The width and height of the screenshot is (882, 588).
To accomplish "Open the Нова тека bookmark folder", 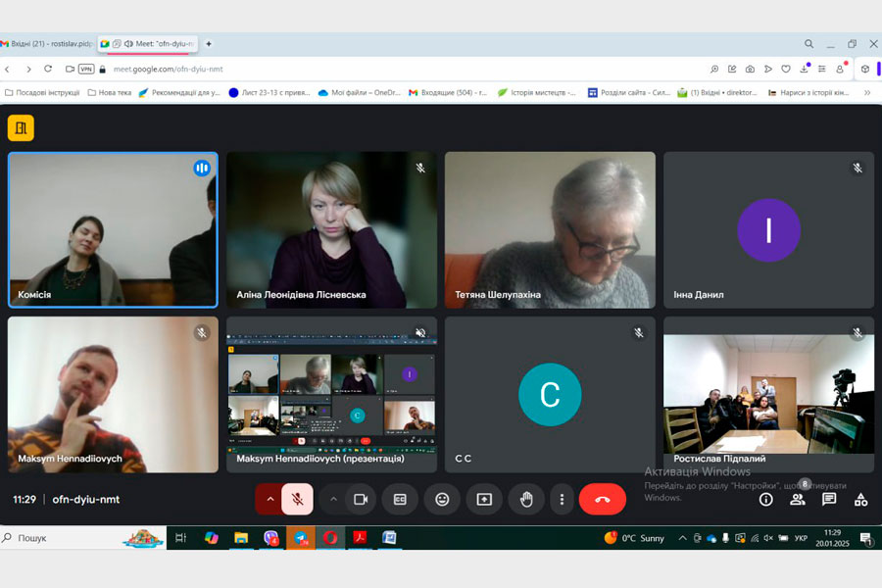I will click(110, 93).
